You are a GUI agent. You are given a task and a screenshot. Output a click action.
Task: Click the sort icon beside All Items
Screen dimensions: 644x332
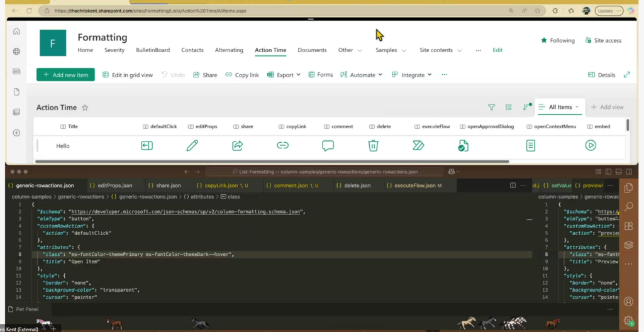[526, 107]
